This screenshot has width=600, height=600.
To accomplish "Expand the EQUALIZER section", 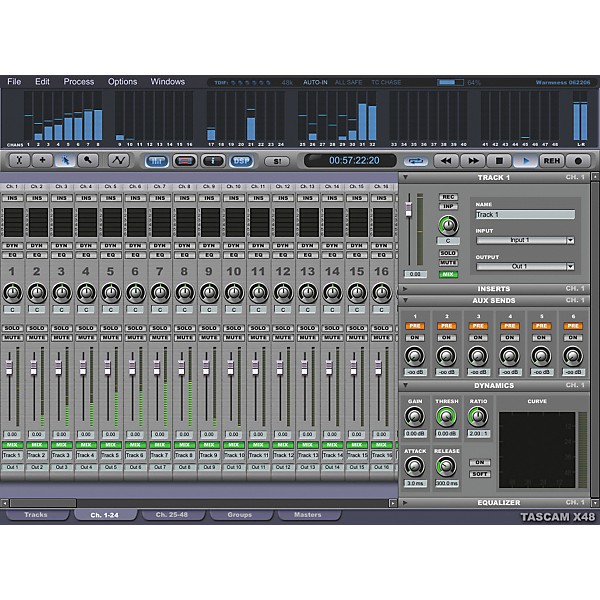I will [405, 502].
